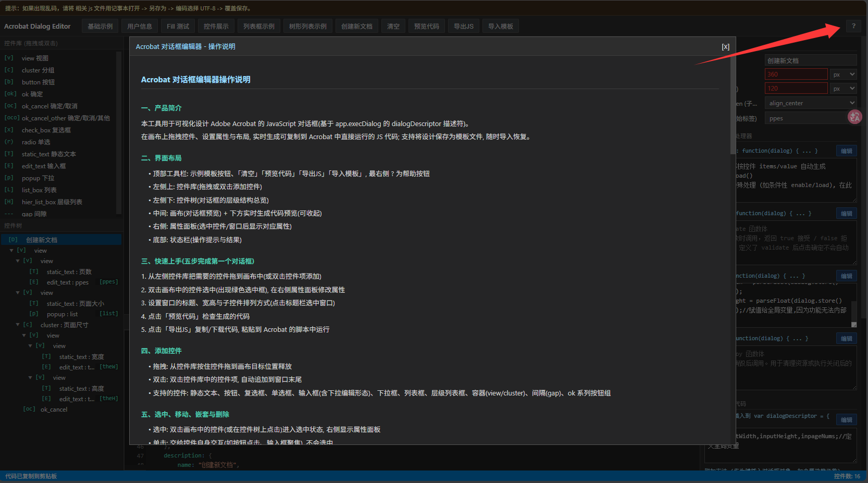868x483 pixels.
Task: Click the width field showing 360
Action: 796,75
